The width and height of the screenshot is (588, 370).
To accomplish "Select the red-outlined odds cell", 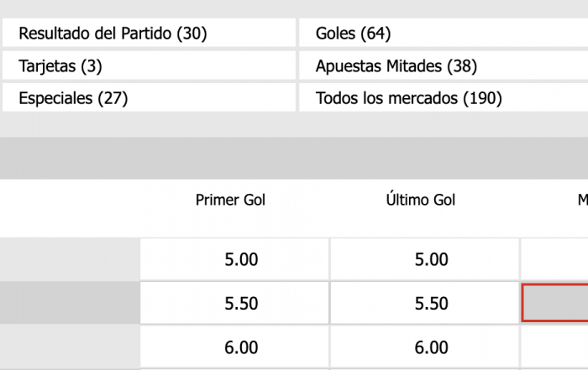I will (x=555, y=303).
